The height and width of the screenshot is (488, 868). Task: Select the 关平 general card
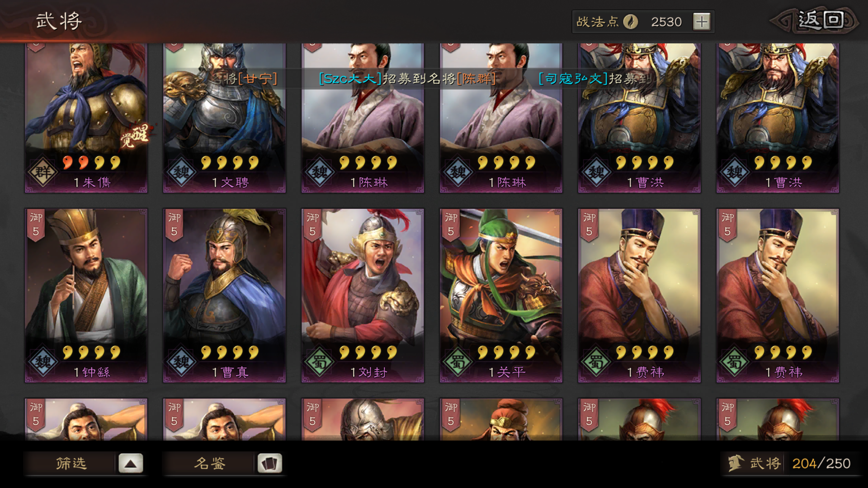(x=501, y=296)
